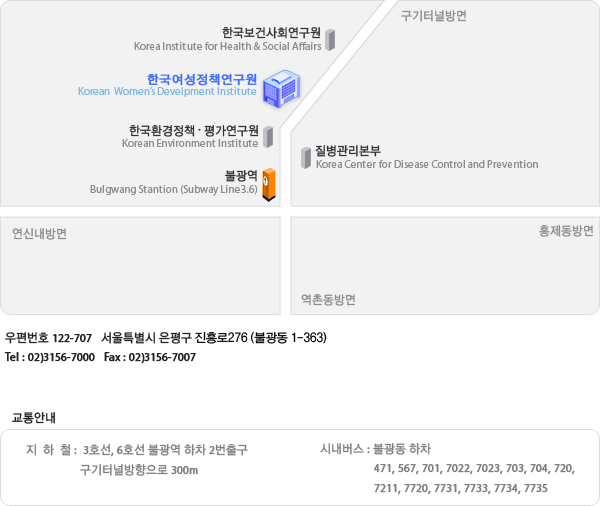Click the 한국보건사회연구원 label
600x506 pixels.
[x=271, y=33]
